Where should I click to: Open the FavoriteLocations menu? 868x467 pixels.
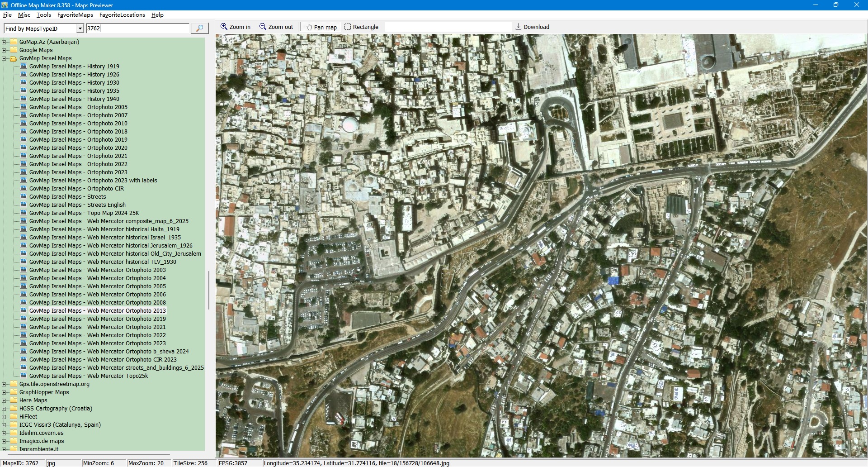122,15
